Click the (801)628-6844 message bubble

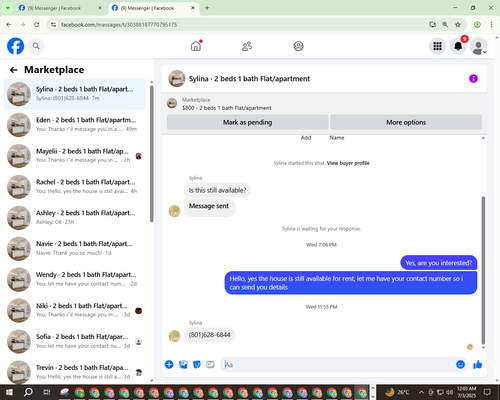209,335
